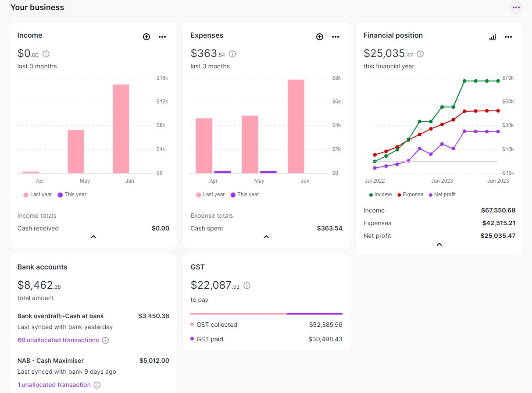Toggle This year series in Income legend
The image size is (532, 393).
point(72,195)
